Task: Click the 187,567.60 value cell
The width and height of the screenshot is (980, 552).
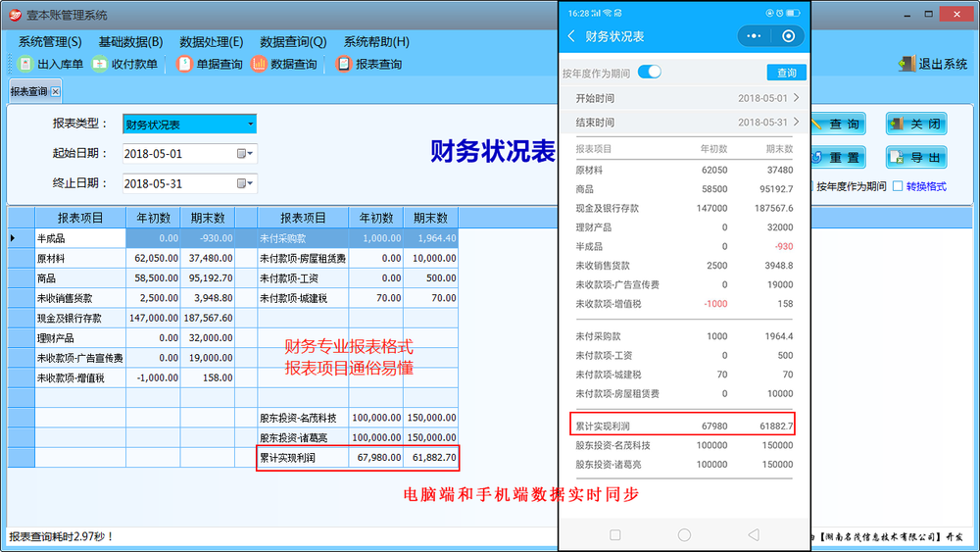Action: pos(208,319)
